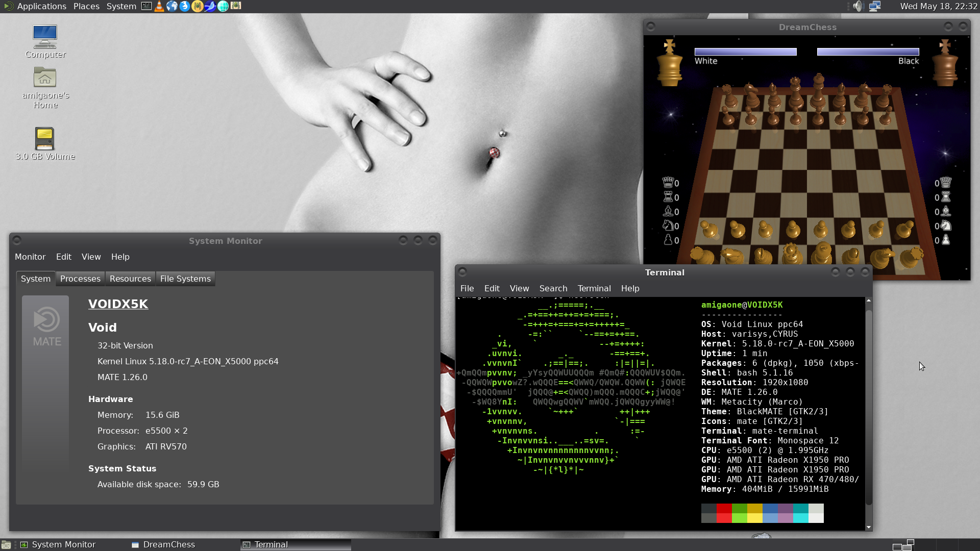The image size is (980, 551).
Task: Open Edit menu in System Monitor
Action: point(64,257)
